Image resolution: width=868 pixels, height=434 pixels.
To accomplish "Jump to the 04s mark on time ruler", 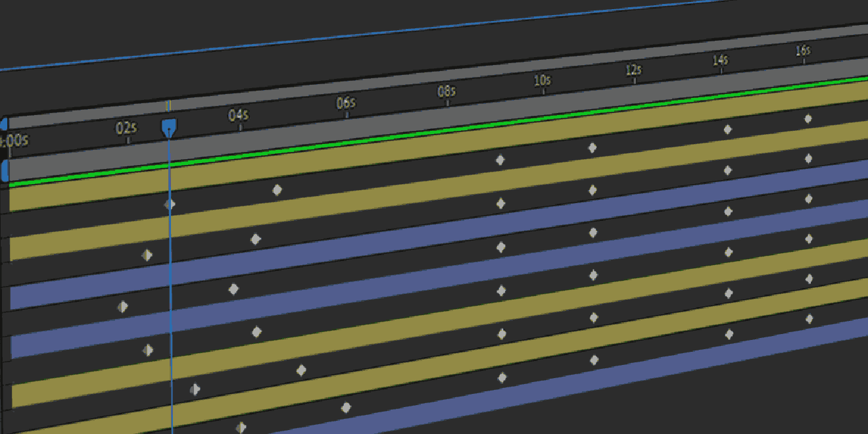I will (x=239, y=116).
